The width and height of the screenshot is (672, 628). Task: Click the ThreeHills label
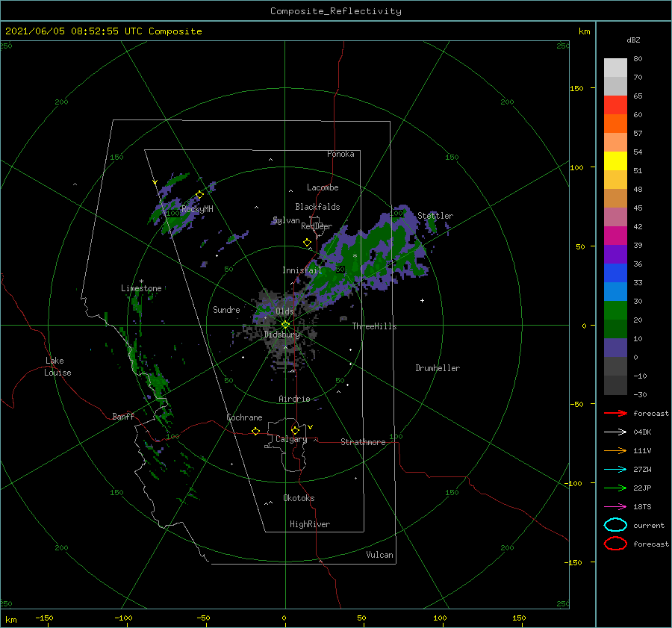374,326
